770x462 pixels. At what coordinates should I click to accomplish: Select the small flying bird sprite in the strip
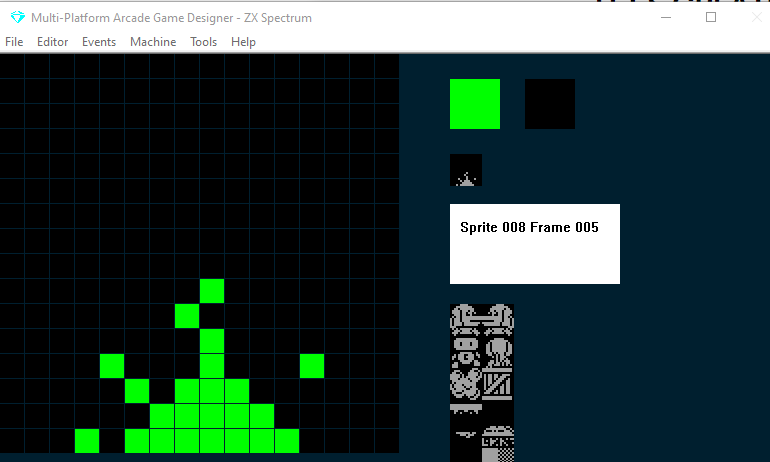(466, 435)
